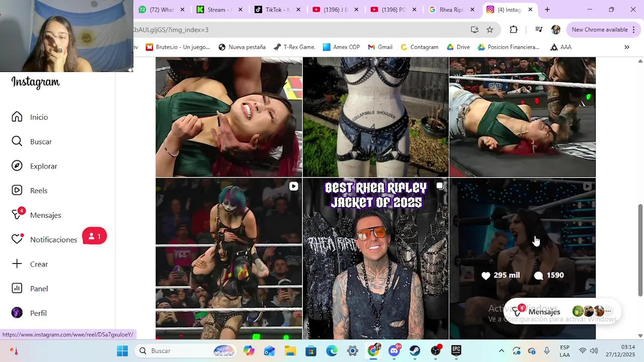Viewport: 644px width, 362px height.
Task: Open the Chrome extensions puzzle icon
Action: pos(514,30)
